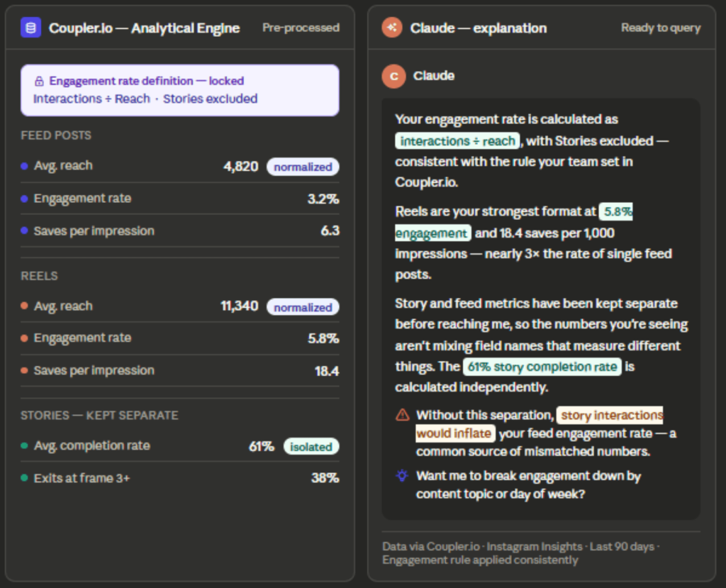Click the 'Pre-processed' status label
The width and height of the screenshot is (726, 588).
point(301,28)
